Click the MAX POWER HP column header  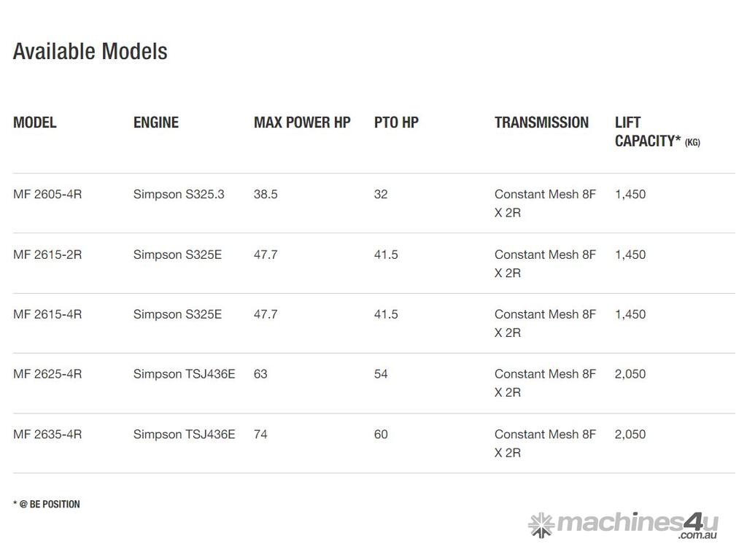(x=302, y=122)
